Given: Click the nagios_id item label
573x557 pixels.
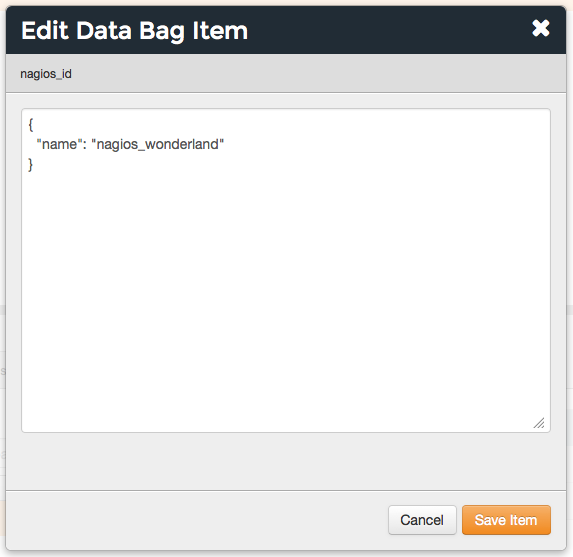Looking at the screenshot, I should click(46, 74).
